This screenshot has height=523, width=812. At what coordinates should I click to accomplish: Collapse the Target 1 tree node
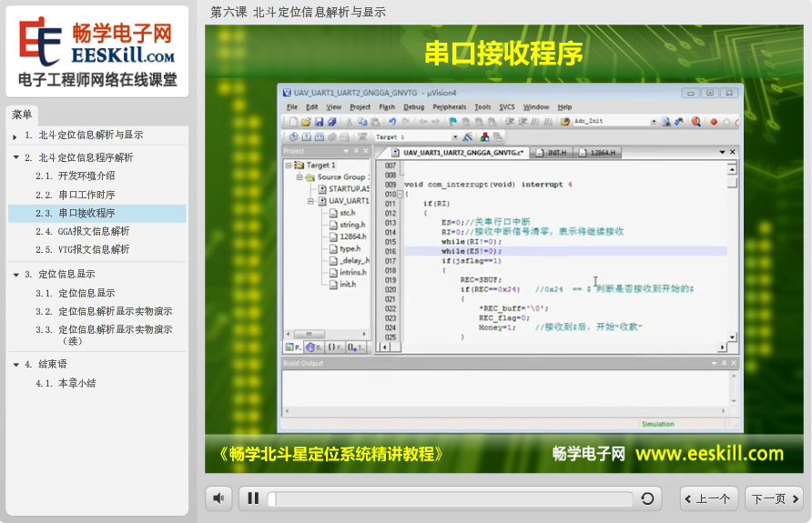[x=289, y=165]
